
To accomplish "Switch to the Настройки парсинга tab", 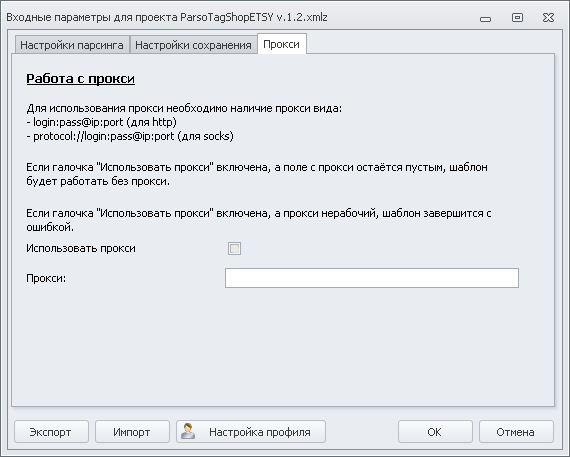I will [x=72, y=45].
